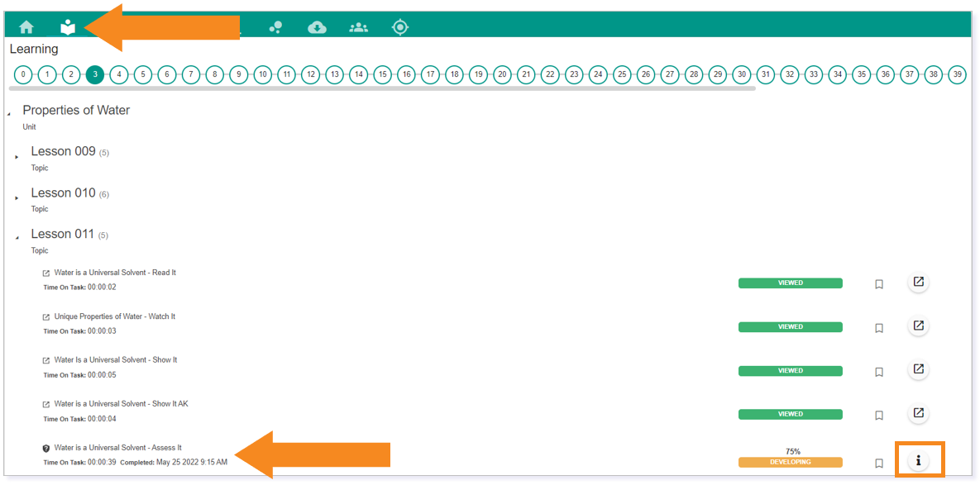Viewport: 980px width, 485px height.
Task: Open Unique Properties of Water - Watch It
Action: (115, 316)
